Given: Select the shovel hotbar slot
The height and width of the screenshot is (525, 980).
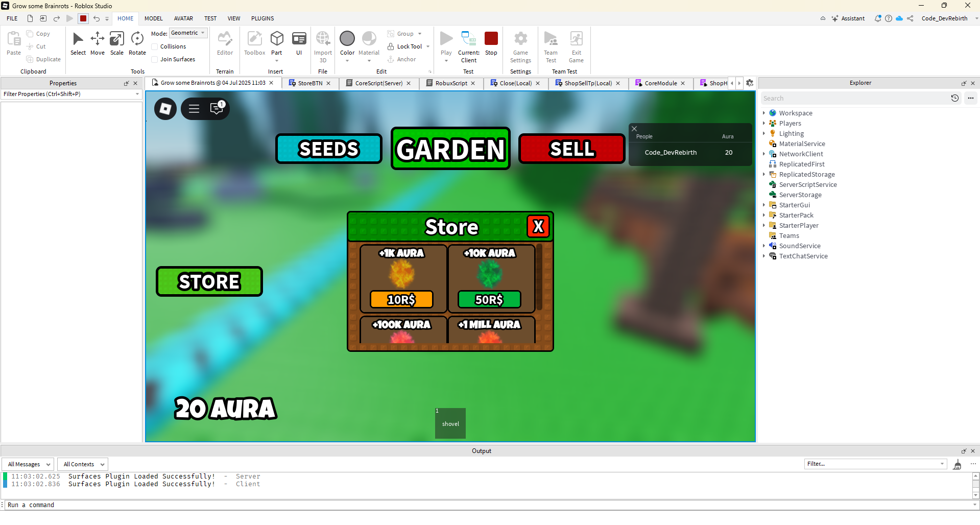Looking at the screenshot, I should (x=450, y=423).
